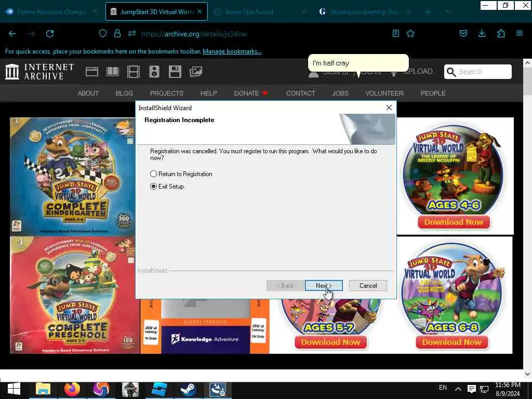The height and width of the screenshot is (399, 532).
Task: Bookmark this page with the star
Action: point(410,33)
